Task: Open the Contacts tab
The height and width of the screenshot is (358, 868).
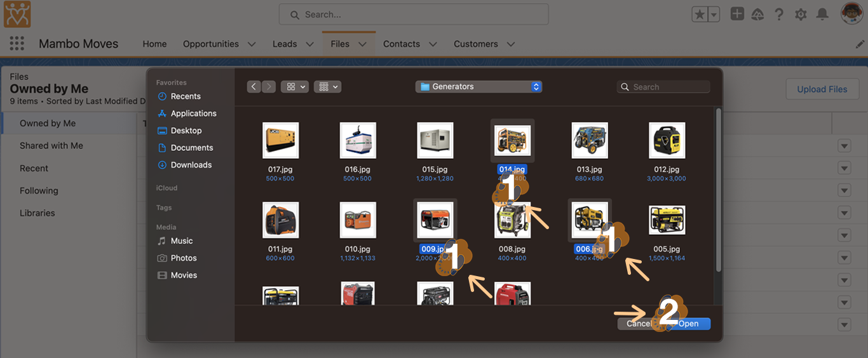Action: (x=401, y=44)
